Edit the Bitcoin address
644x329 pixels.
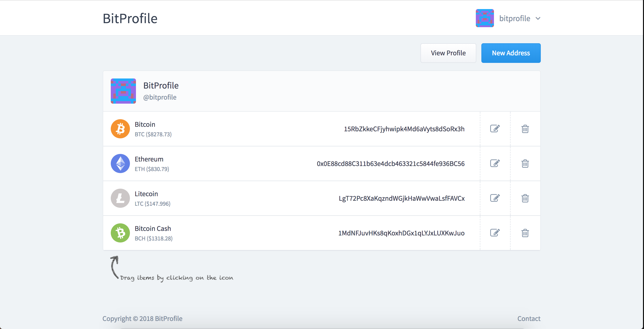tap(495, 129)
